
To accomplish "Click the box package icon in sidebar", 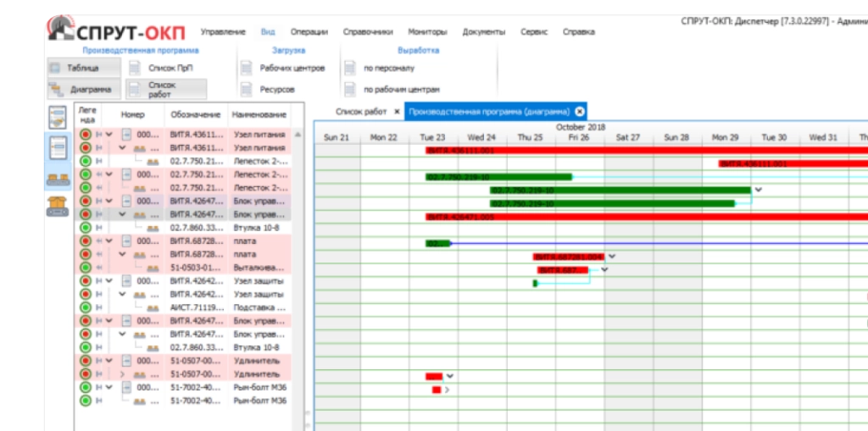I will click(x=58, y=205).
